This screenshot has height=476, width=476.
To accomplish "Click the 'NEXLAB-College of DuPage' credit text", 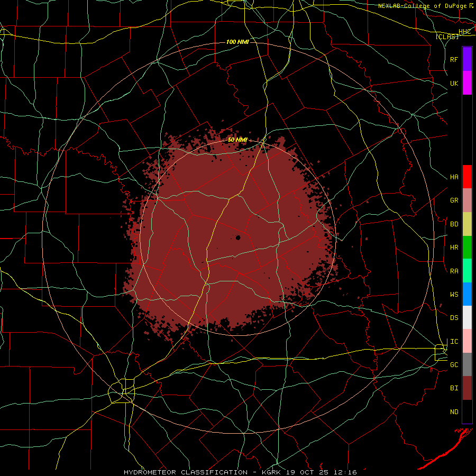I will pos(423,6).
